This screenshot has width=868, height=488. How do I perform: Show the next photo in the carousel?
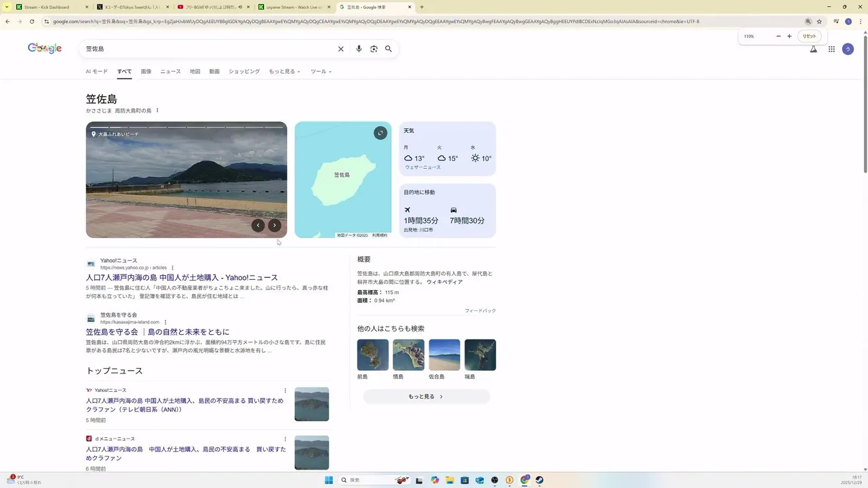tap(274, 225)
